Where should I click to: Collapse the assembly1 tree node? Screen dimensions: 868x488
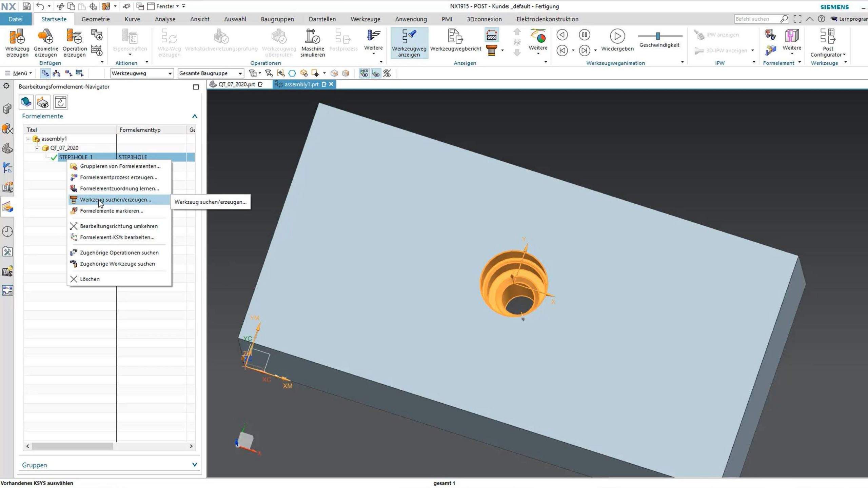(x=28, y=139)
